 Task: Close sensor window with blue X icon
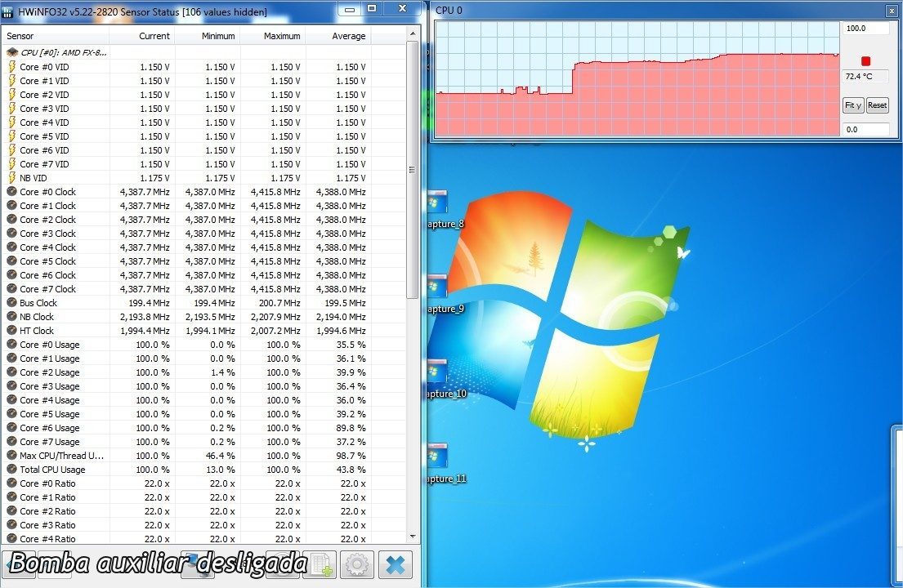(x=396, y=564)
